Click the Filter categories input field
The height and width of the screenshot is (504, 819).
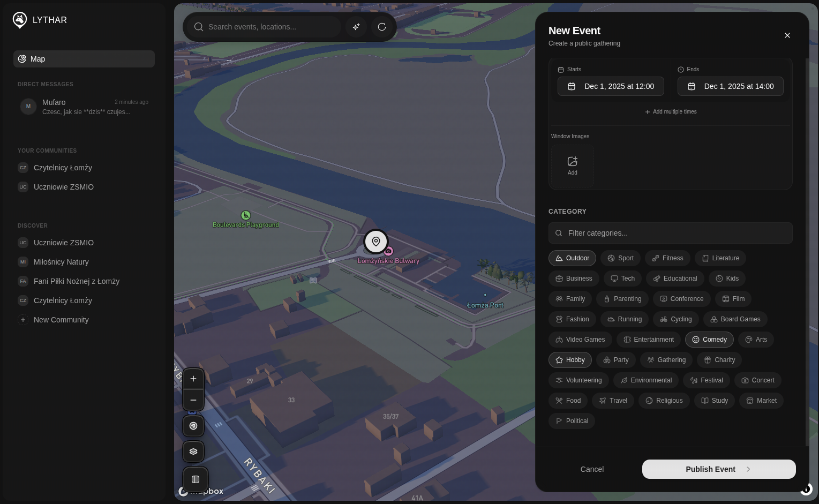671,233
